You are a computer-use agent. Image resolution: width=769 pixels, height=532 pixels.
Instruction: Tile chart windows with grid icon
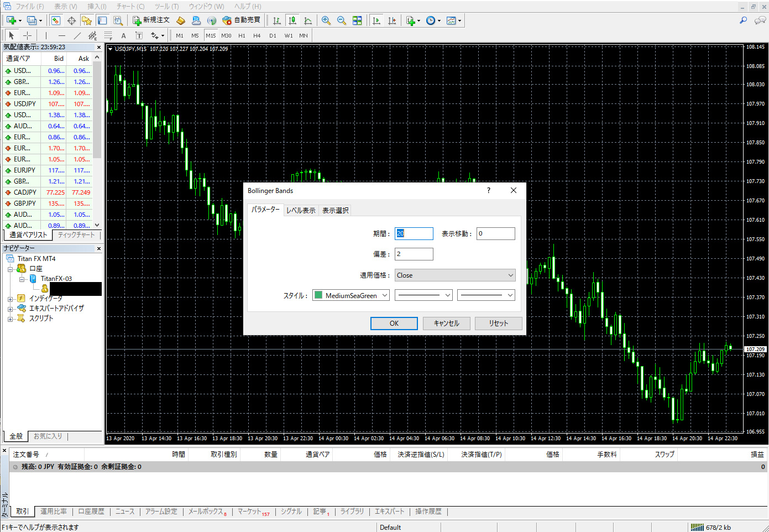pos(357,20)
